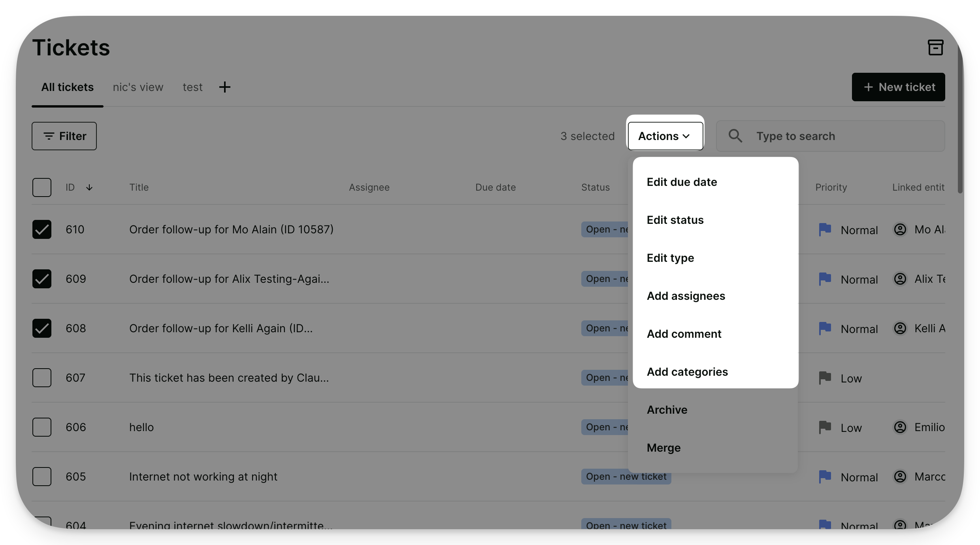Click the Status column header
Screen dimensions: 980x545
[596, 187]
